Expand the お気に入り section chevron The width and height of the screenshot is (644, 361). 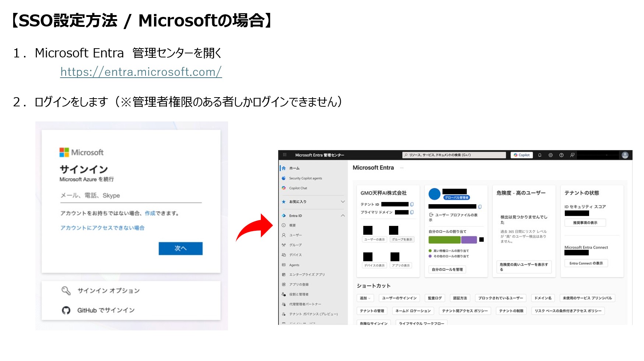343,202
